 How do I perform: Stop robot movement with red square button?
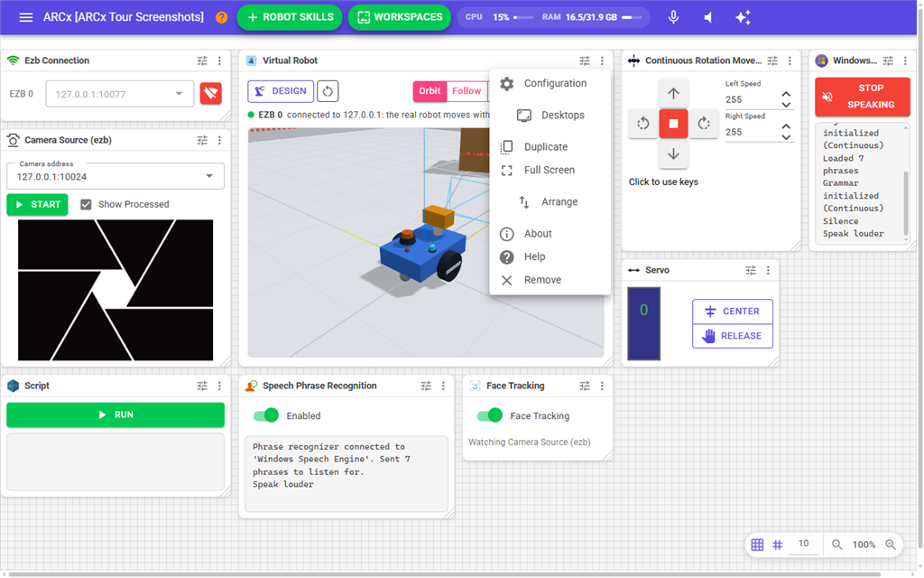click(x=673, y=123)
